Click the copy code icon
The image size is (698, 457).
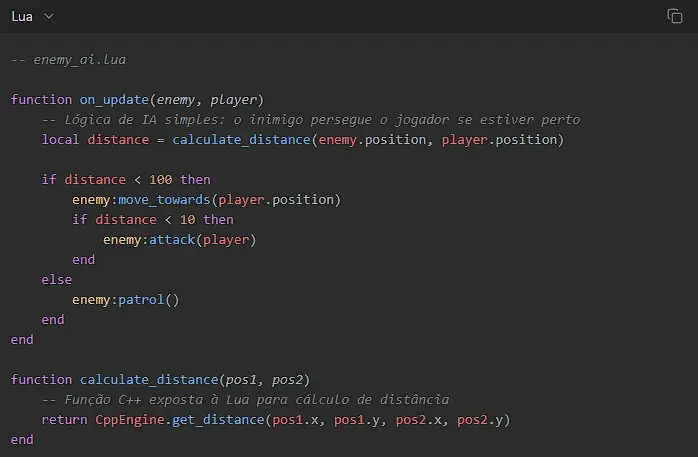(674, 16)
